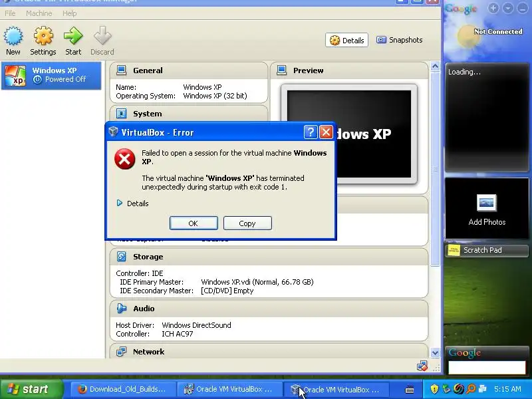Click the New virtual machine icon
The height and width of the screenshot is (399, 532).
(13, 36)
